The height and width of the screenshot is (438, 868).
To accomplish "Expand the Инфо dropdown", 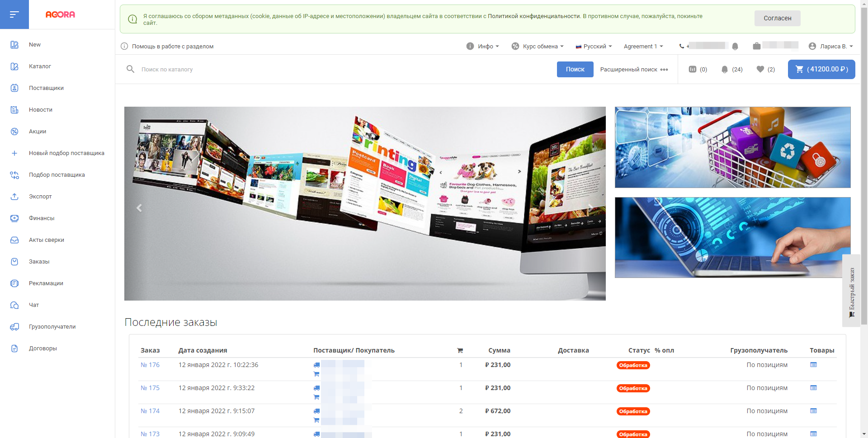I will [483, 46].
